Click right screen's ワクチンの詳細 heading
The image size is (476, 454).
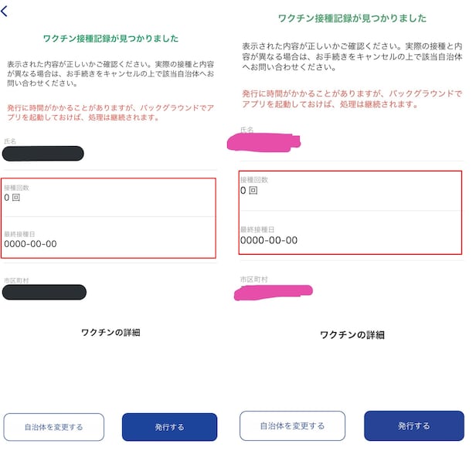tap(352, 335)
